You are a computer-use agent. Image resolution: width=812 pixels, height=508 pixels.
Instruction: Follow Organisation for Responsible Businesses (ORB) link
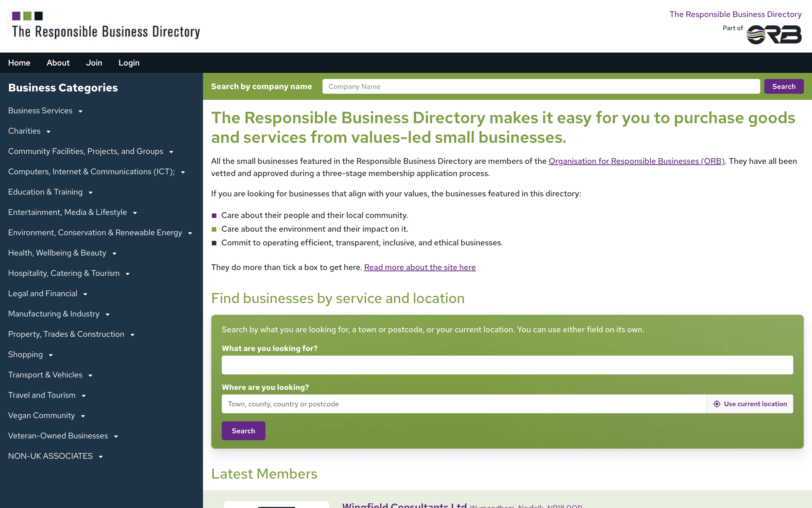point(636,161)
